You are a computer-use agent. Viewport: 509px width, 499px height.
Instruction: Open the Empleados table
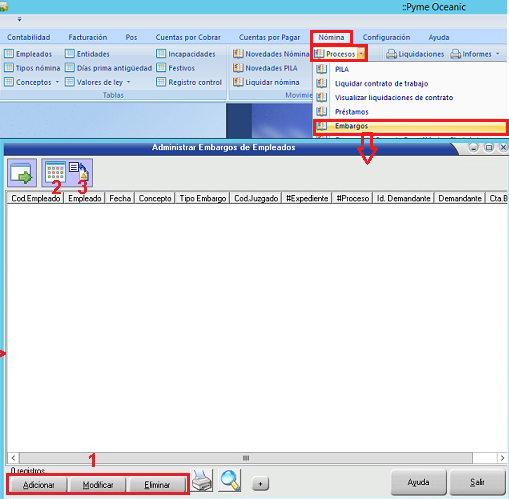point(28,54)
